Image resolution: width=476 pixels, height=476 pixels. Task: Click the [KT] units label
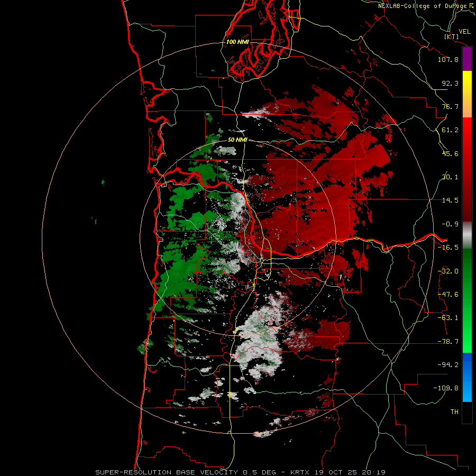click(452, 36)
